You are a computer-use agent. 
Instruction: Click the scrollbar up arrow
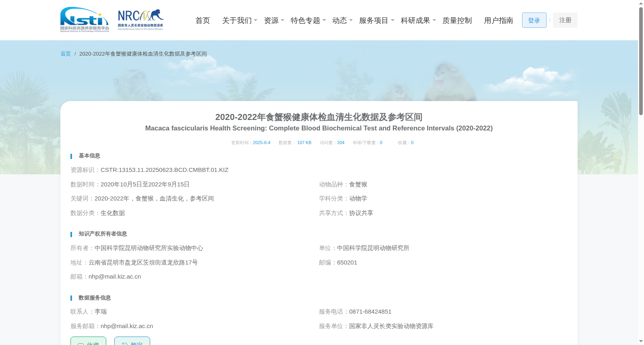coord(641,3)
